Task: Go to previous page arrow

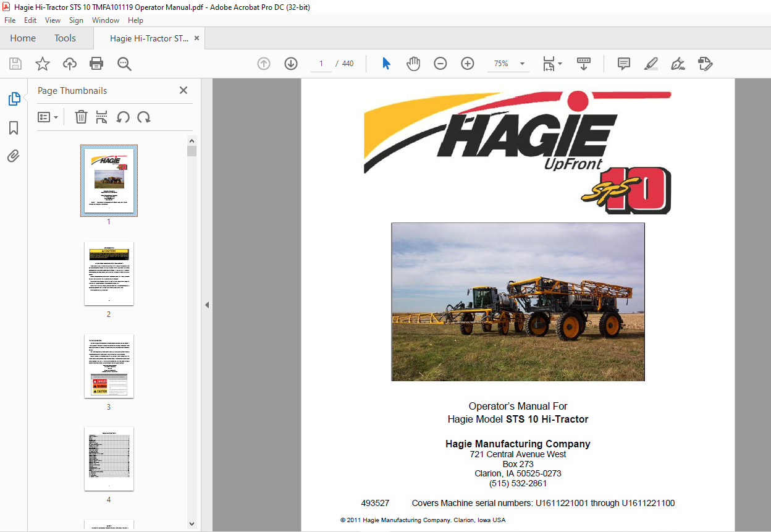Action: (264, 64)
